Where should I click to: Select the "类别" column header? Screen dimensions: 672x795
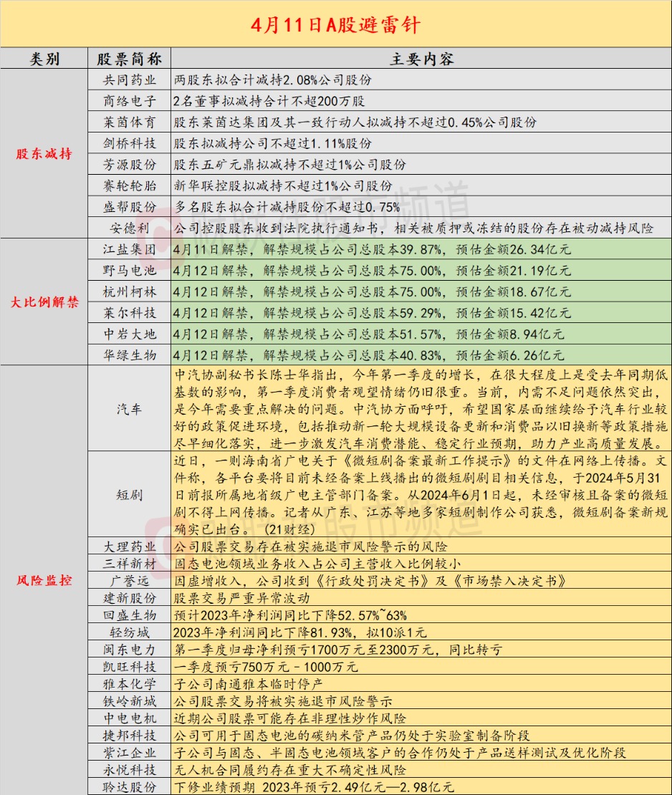click(x=44, y=59)
